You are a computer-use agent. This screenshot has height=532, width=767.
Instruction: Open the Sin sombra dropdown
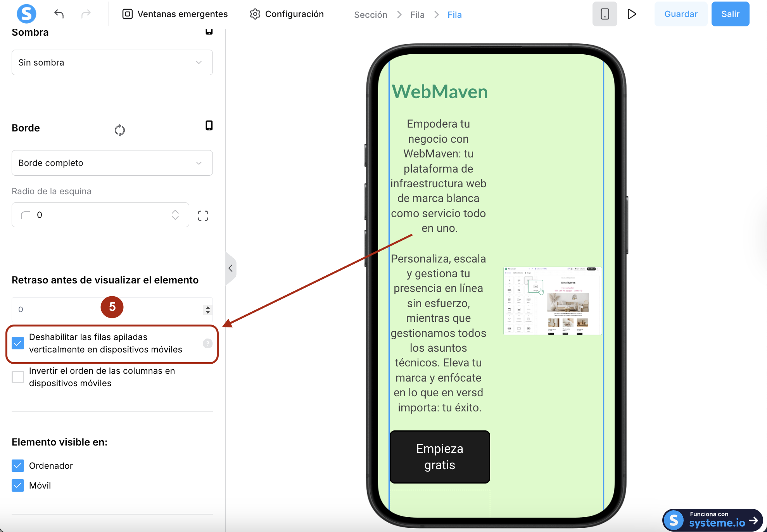(112, 62)
